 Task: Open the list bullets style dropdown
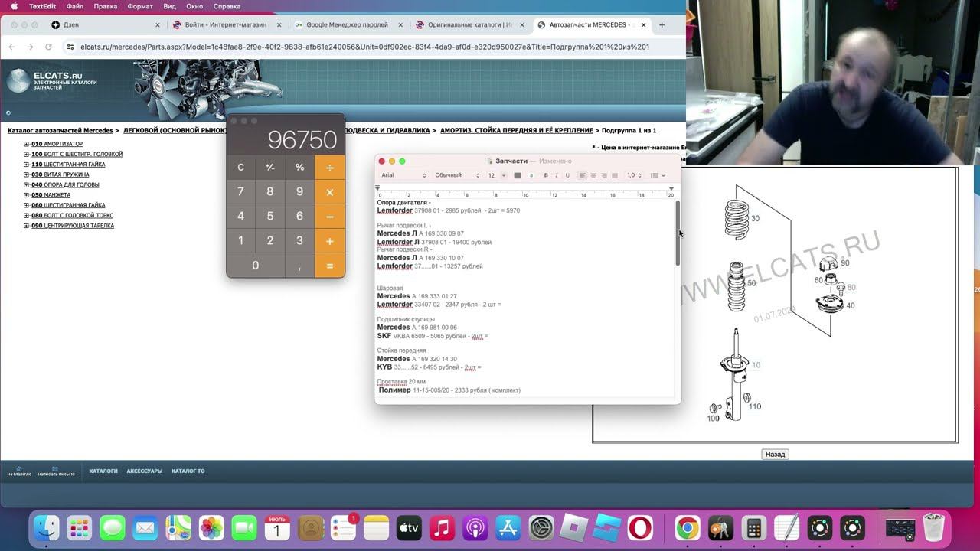click(656, 175)
